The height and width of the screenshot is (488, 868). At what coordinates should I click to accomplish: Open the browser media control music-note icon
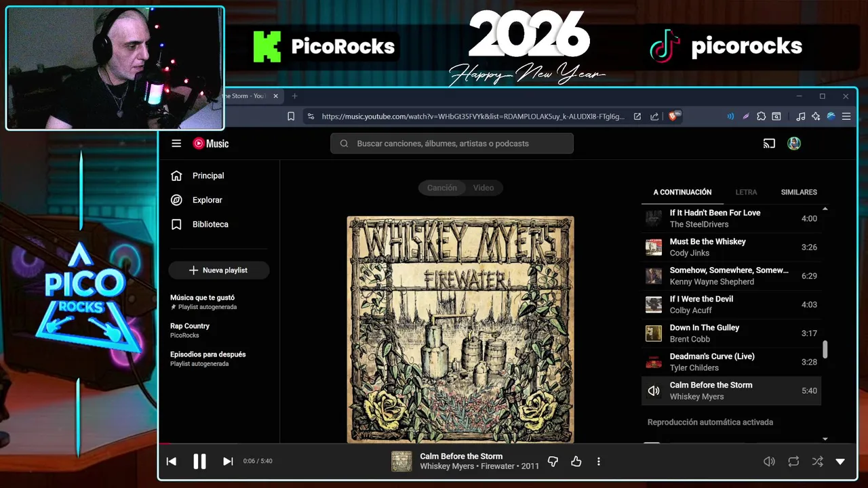point(801,117)
